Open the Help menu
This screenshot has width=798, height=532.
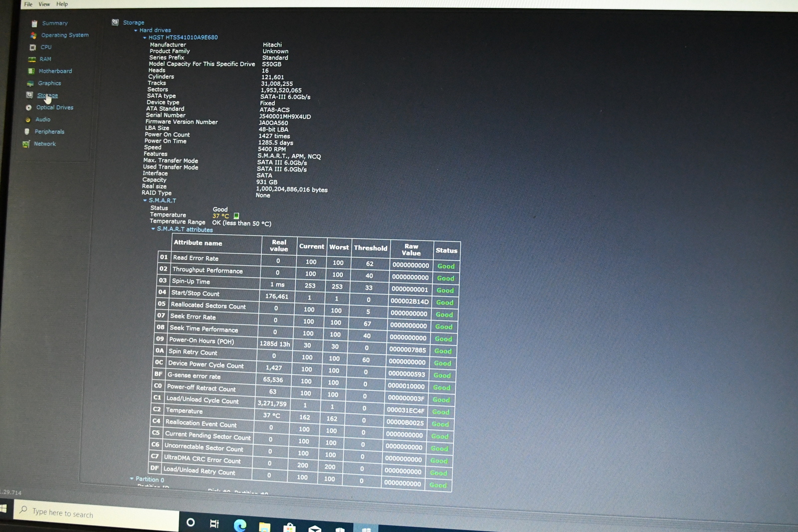tap(62, 4)
